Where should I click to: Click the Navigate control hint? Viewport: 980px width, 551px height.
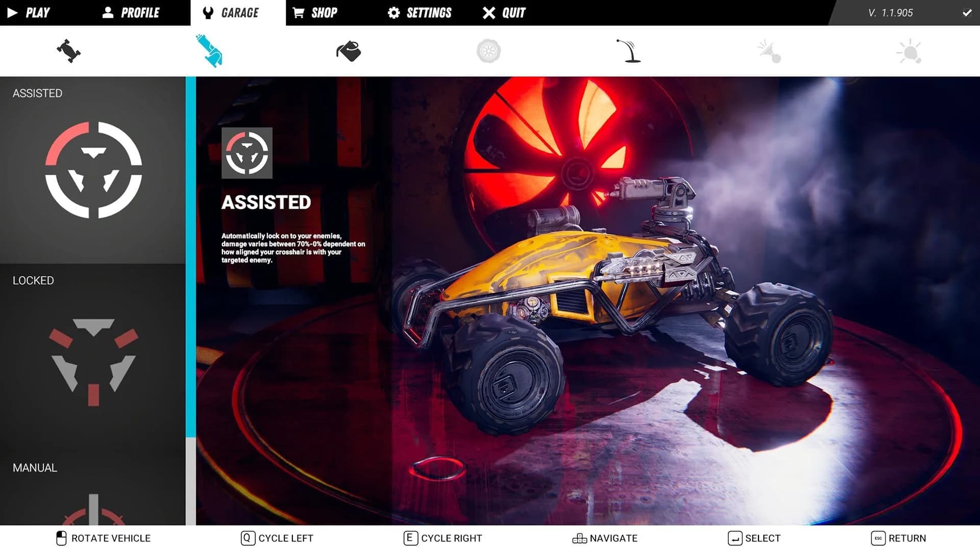click(x=605, y=538)
